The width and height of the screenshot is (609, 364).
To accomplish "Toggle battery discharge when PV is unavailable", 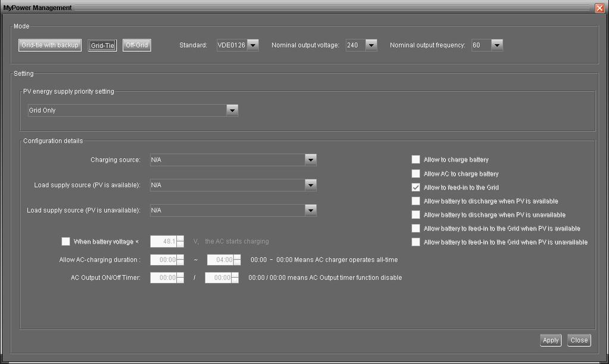I will pyautogui.click(x=416, y=215).
